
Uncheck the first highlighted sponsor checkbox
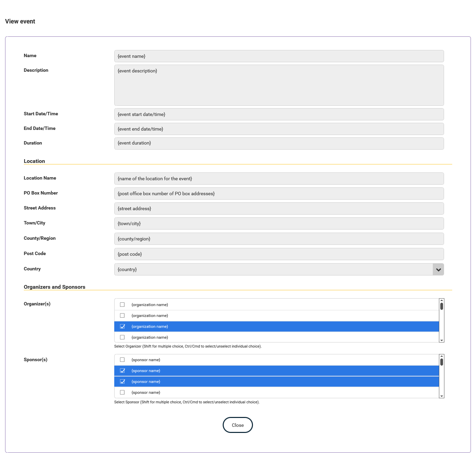click(x=122, y=371)
